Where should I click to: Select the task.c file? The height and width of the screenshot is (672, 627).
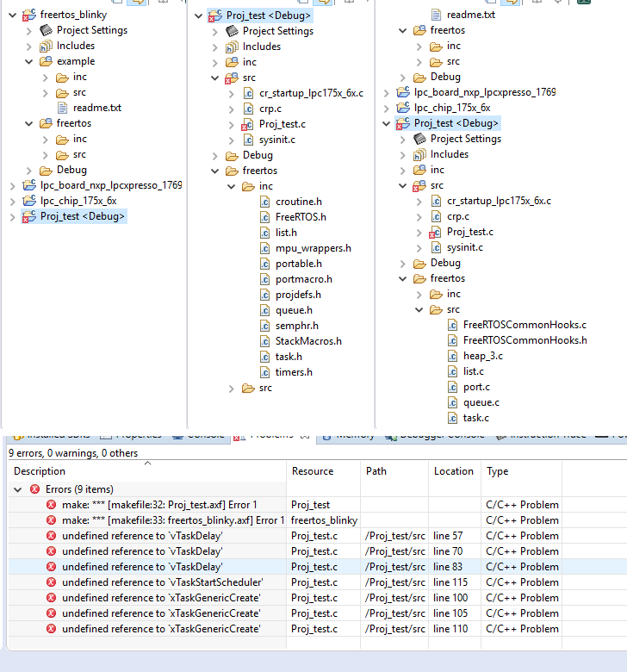pos(475,418)
